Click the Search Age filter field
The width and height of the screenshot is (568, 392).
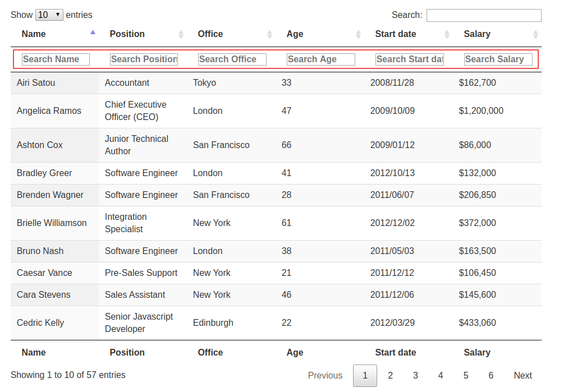321,59
